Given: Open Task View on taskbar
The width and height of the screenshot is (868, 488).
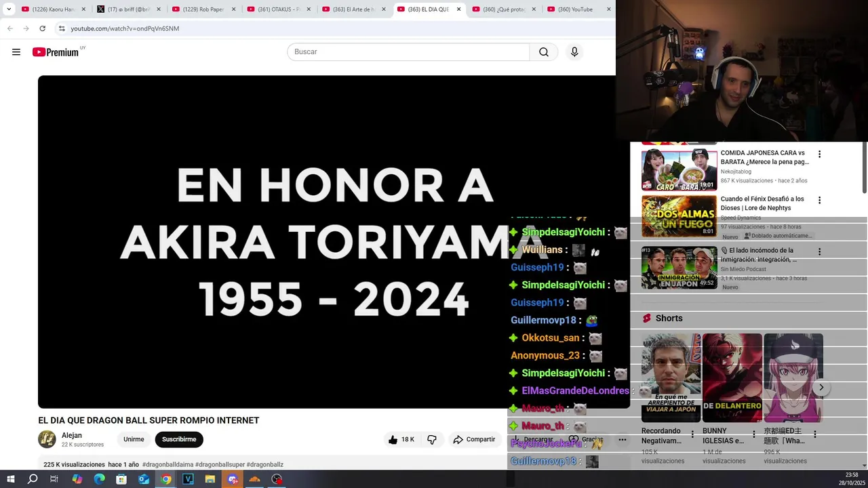Looking at the screenshot, I should [x=54, y=479].
